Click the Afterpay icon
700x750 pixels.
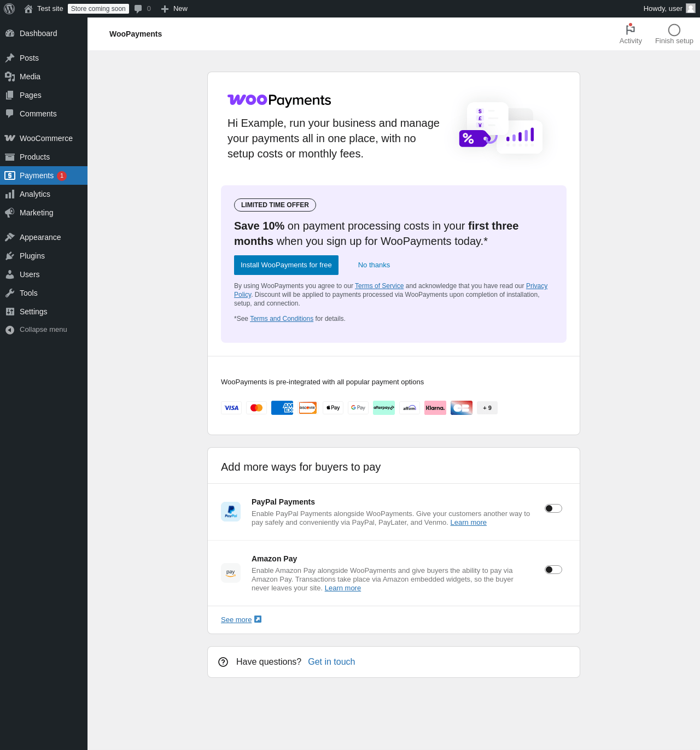point(384,408)
